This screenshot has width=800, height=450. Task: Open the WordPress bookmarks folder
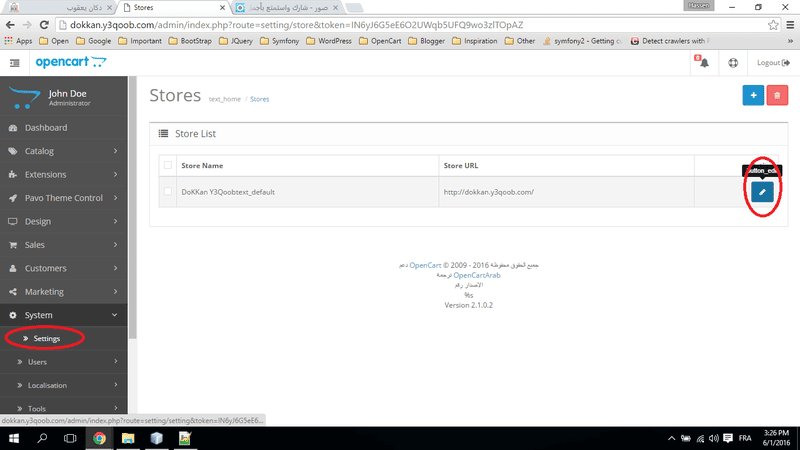click(329, 41)
